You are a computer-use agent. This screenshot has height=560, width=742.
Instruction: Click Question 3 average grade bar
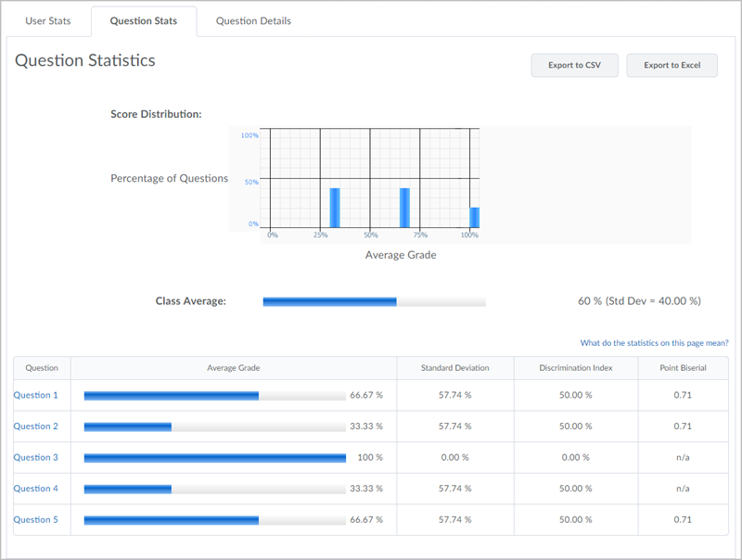tap(215, 458)
